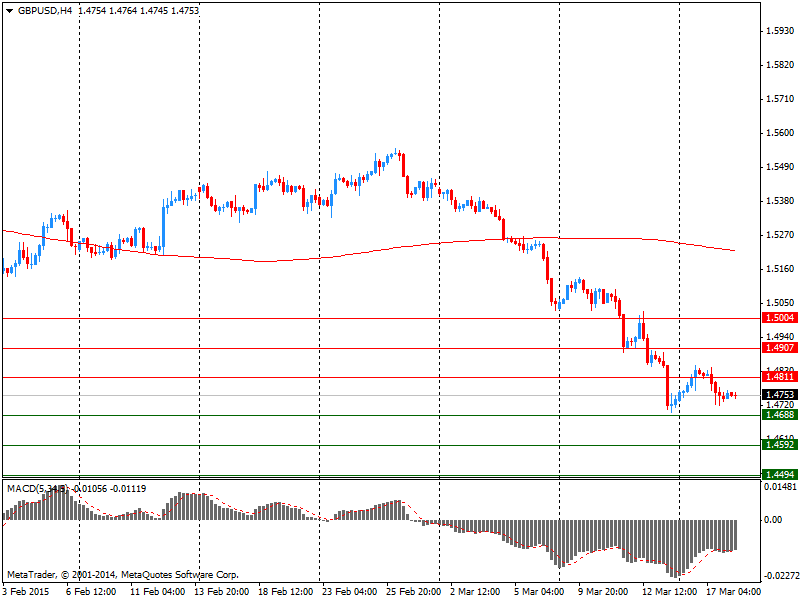This screenshot has width=800, height=600.
Task: Click the 1.5930 price scale value
Action: click(780, 31)
